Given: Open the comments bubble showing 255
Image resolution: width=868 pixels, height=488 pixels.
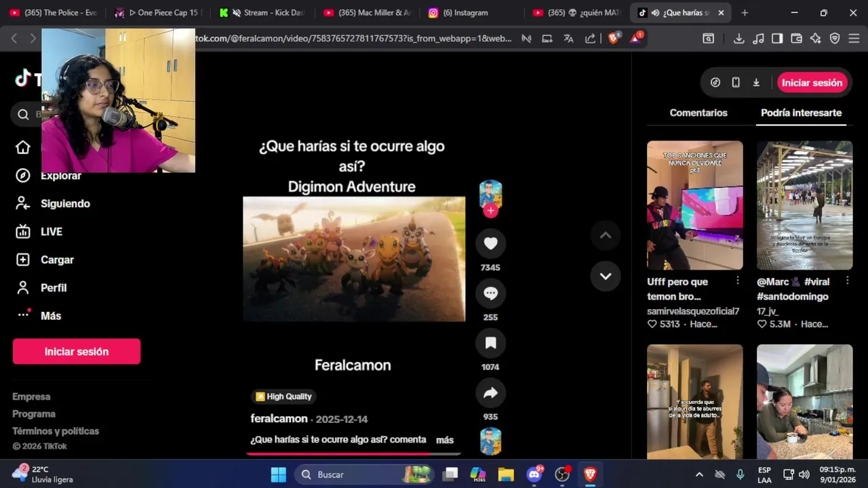Looking at the screenshot, I should 490,293.
